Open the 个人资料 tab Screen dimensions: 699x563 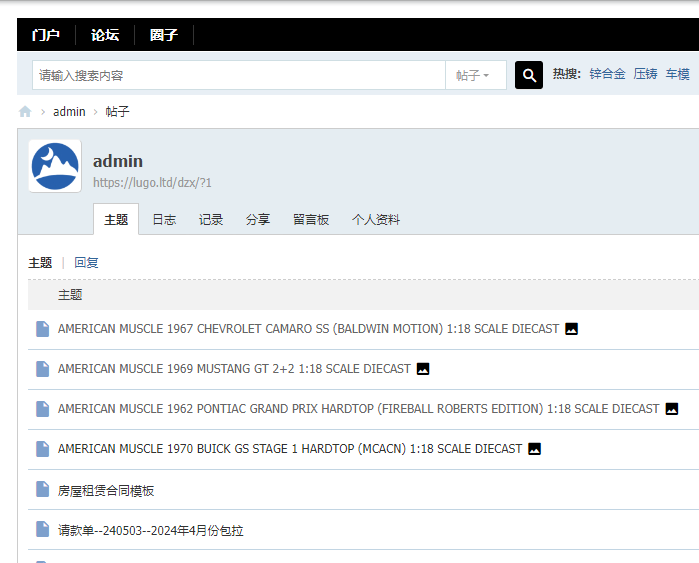376,220
